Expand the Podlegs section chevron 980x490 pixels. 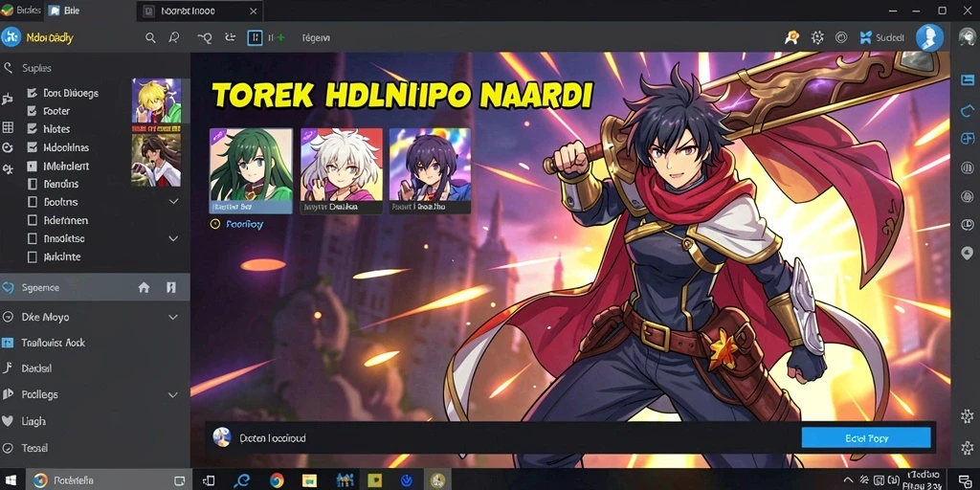pyautogui.click(x=174, y=395)
